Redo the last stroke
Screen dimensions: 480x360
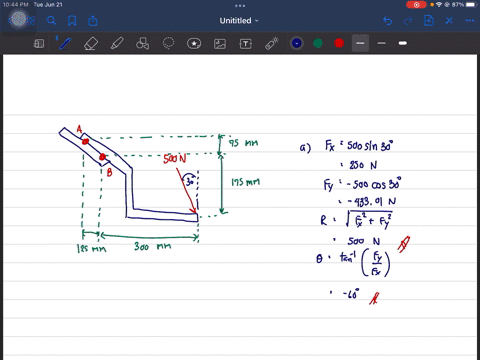(408, 21)
